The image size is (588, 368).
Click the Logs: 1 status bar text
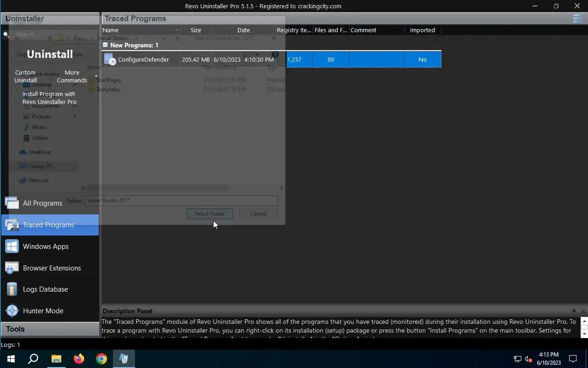pyautogui.click(x=10, y=345)
